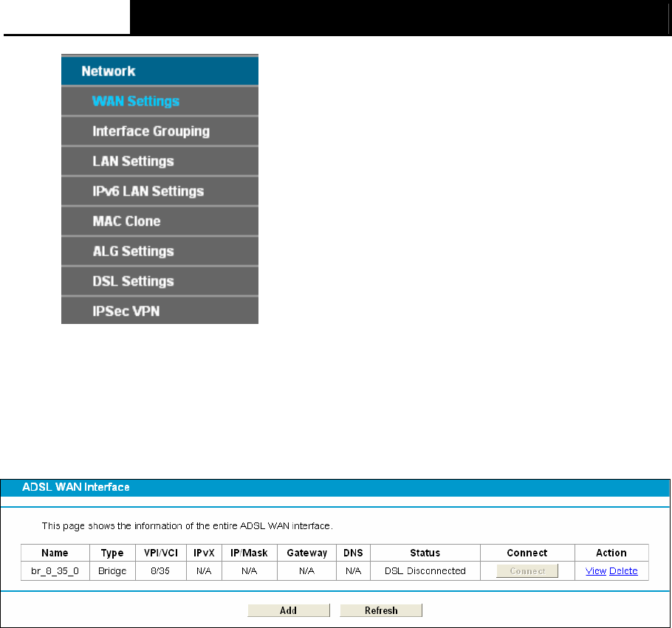Select the br_8_35_0 name cell
Viewport: 672px width, 628px height.
55,571
